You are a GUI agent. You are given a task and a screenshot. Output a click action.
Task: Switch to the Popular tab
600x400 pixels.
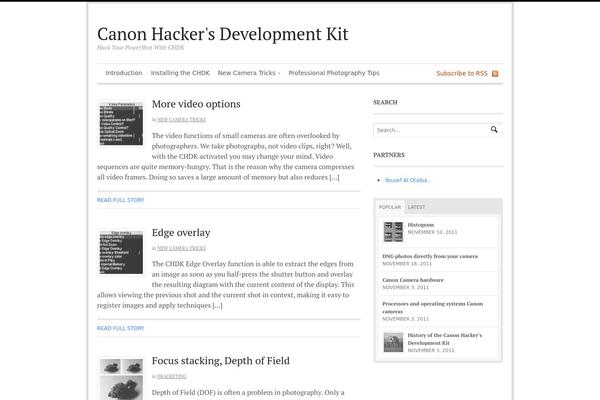[390, 207]
